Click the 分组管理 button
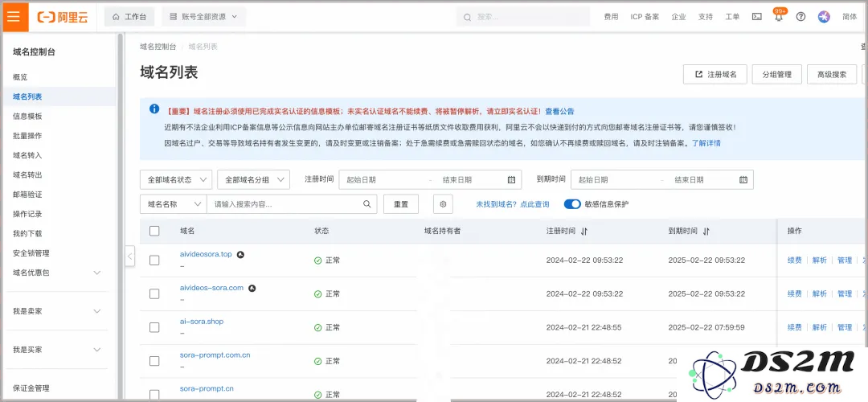This screenshot has height=402, width=868. (x=776, y=74)
